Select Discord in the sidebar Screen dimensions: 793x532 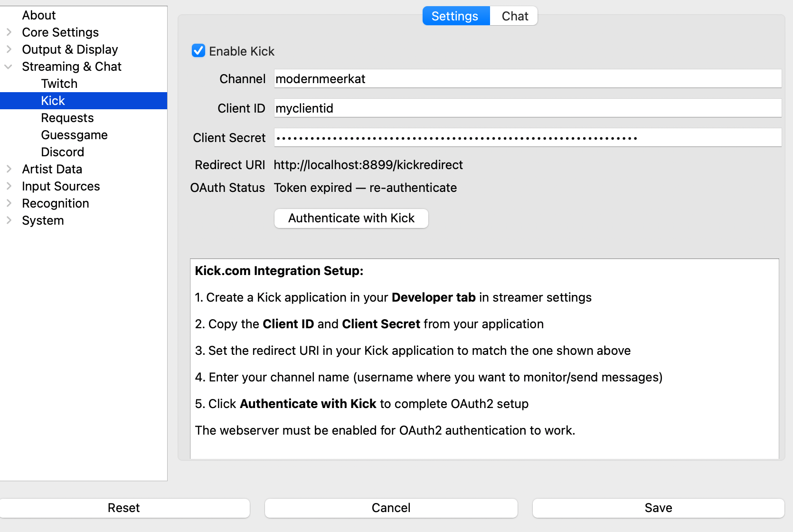coord(62,152)
